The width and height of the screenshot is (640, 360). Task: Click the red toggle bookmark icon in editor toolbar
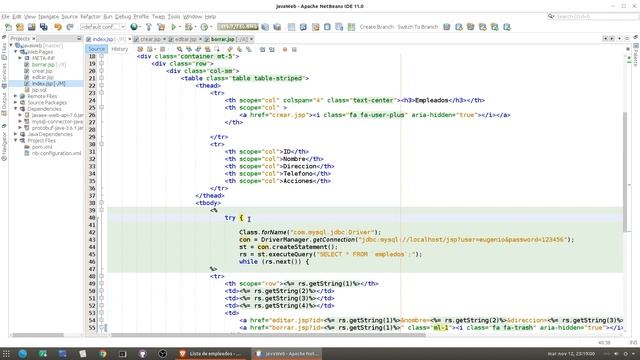[x=285, y=49]
